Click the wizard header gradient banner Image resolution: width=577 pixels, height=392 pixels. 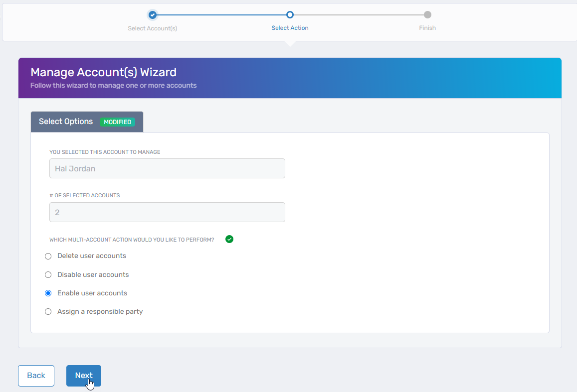pyautogui.click(x=289, y=78)
